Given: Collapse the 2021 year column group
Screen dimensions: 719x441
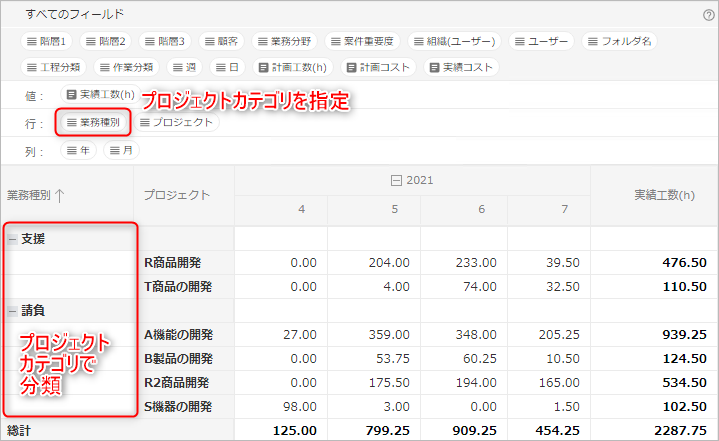Looking at the screenshot, I should (396, 180).
